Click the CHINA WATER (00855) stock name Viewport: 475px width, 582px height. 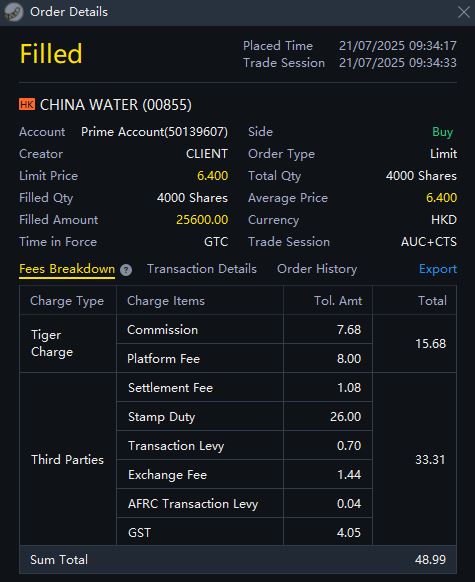(116, 105)
